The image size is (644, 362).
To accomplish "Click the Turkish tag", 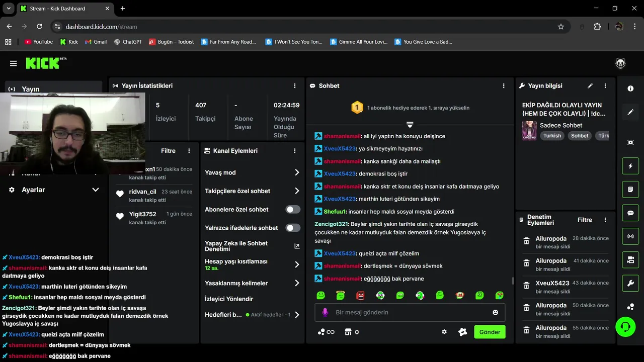I will tap(552, 136).
